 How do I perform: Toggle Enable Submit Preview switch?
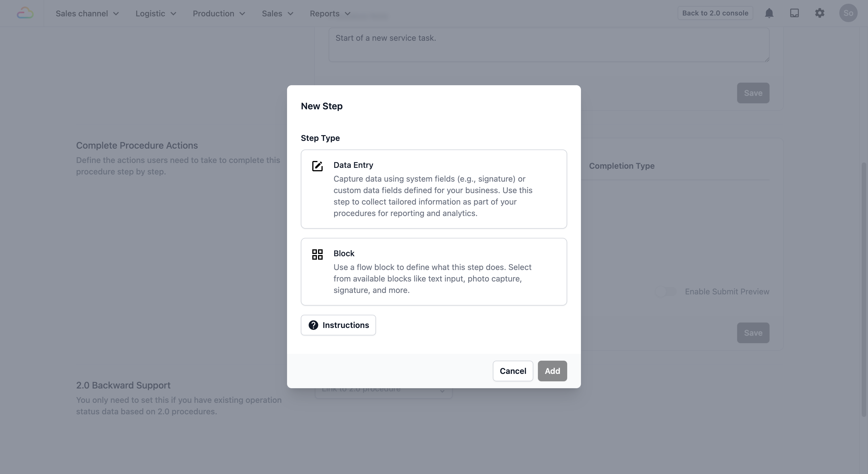coord(666,292)
